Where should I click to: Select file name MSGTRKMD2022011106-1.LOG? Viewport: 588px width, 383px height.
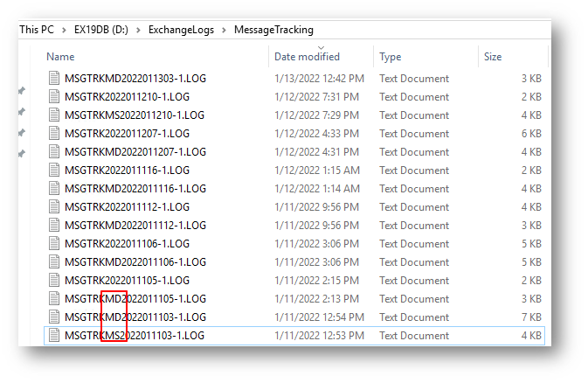(x=135, y=262)
